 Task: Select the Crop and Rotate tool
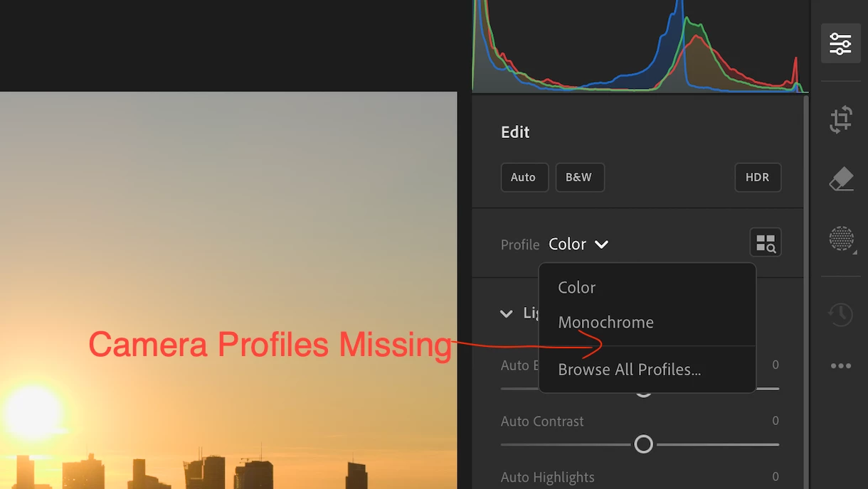(841, 119)
